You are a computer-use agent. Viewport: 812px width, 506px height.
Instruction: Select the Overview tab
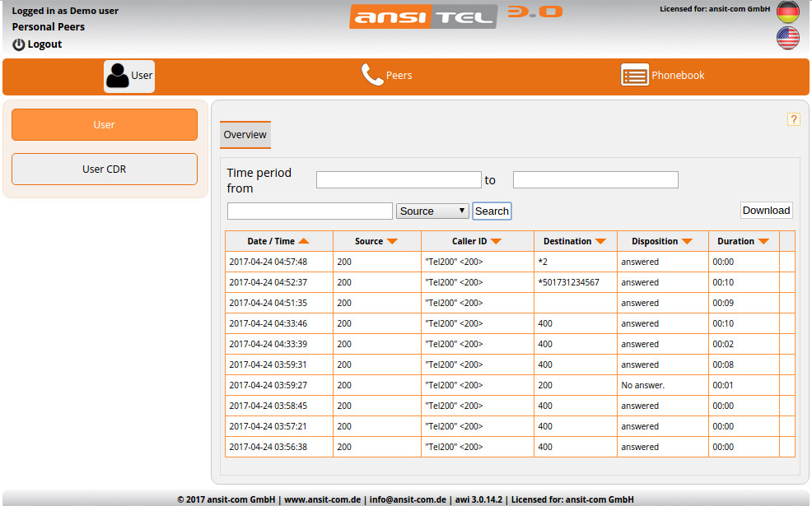[245, 135]
